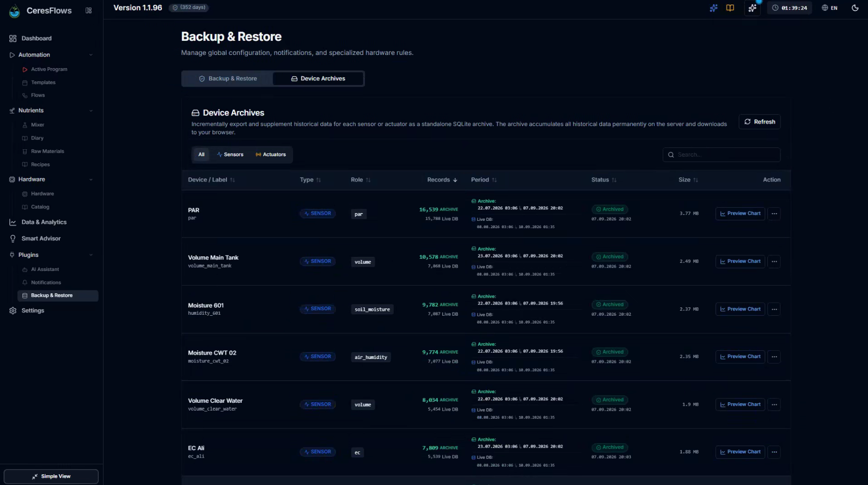Open more actions for Moisture CWT 02
This screenshot has width=868, height=485.
coord(774,357)
